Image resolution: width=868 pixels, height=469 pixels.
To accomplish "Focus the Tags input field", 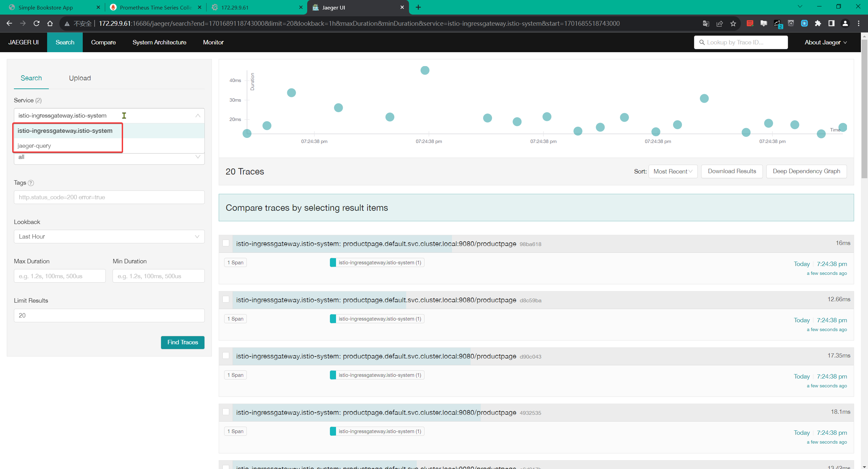I will (109, 197).
